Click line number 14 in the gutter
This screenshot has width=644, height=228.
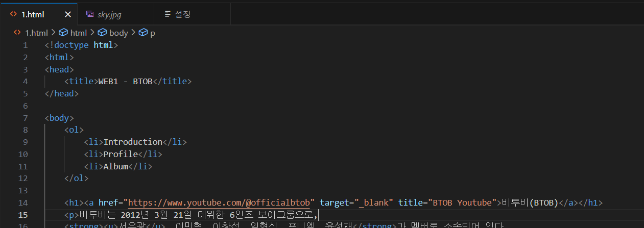tap(23, 202)
